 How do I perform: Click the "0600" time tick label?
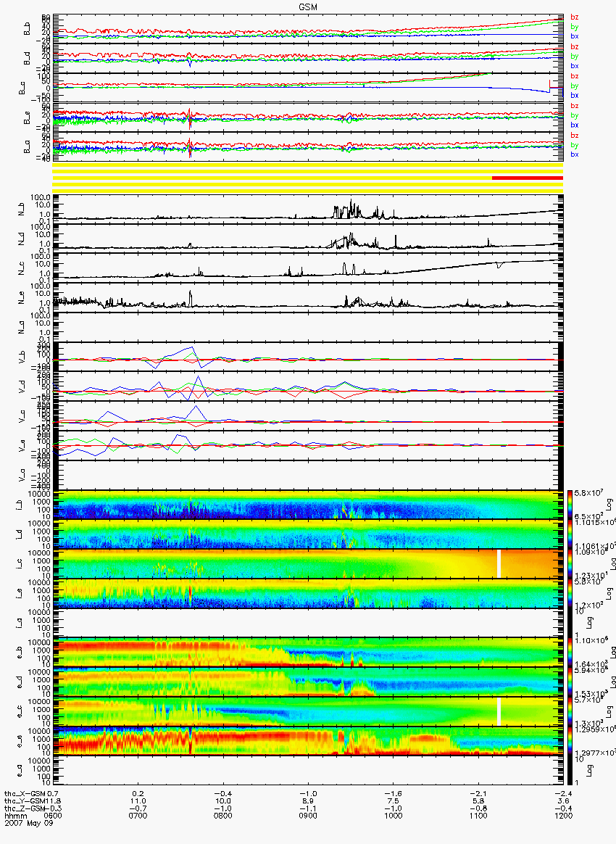[53, 816]
